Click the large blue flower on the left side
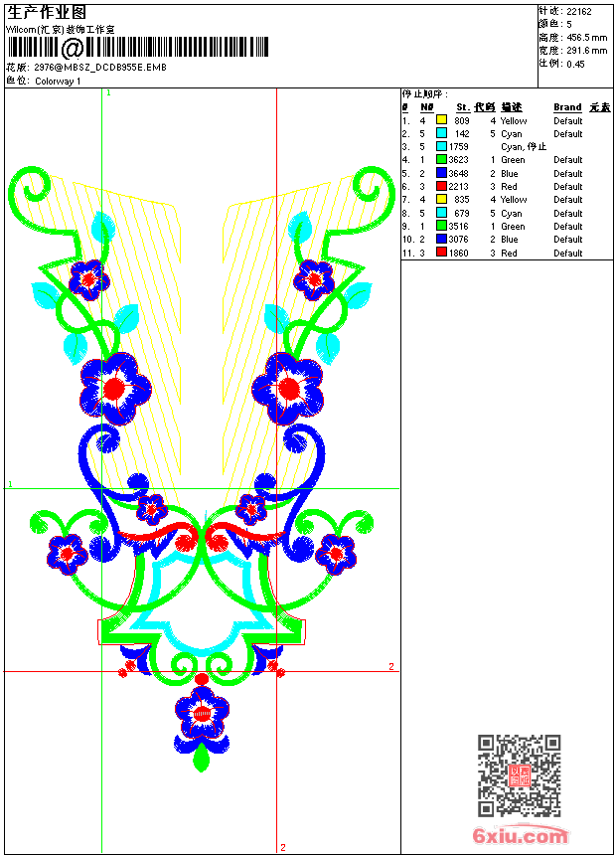This screenshot has height=855, width=616. (x=114, y=388)
